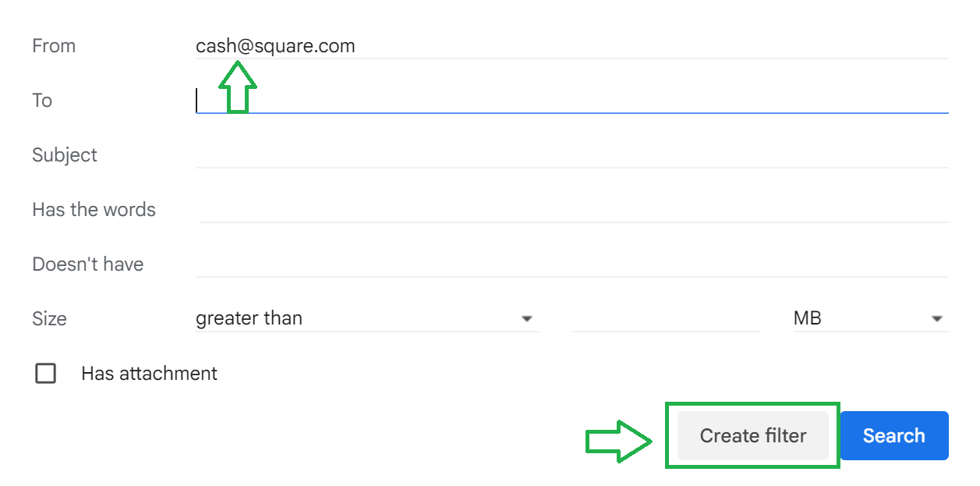This screenshot has width=980, height=486.
Task: Enable the Has attachment checkbox
Action: 46,374
